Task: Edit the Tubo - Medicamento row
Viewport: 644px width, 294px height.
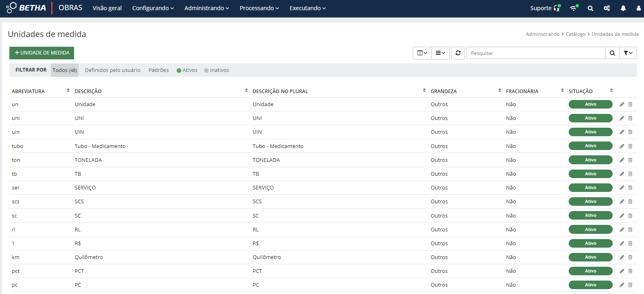Action: (622, 146)
